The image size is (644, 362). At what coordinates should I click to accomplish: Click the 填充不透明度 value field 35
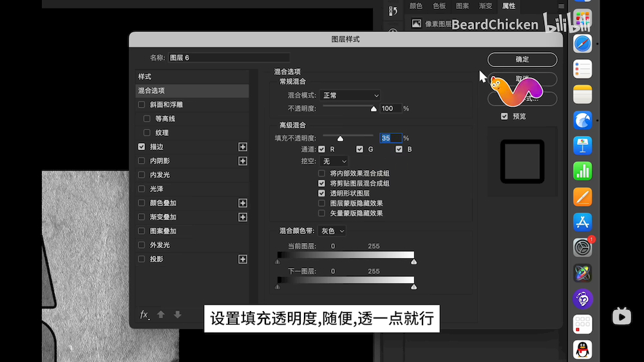(x=391, y=138)
